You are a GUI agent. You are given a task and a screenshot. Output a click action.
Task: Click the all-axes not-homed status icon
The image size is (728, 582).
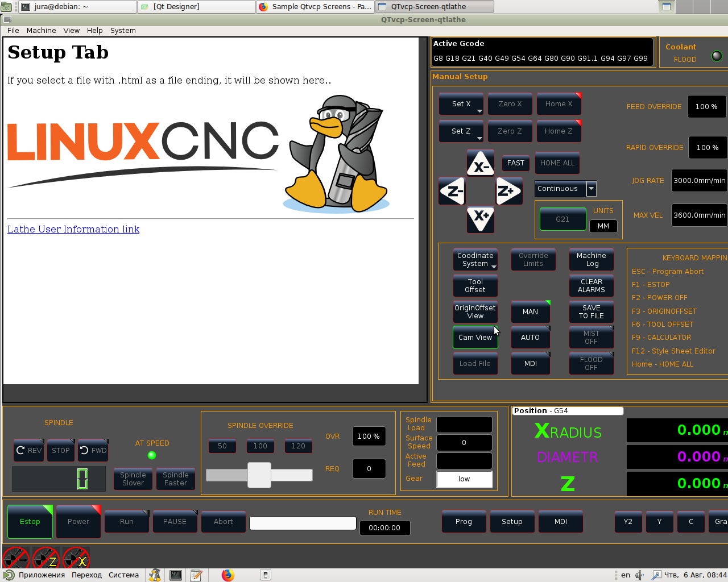point(16,558)
